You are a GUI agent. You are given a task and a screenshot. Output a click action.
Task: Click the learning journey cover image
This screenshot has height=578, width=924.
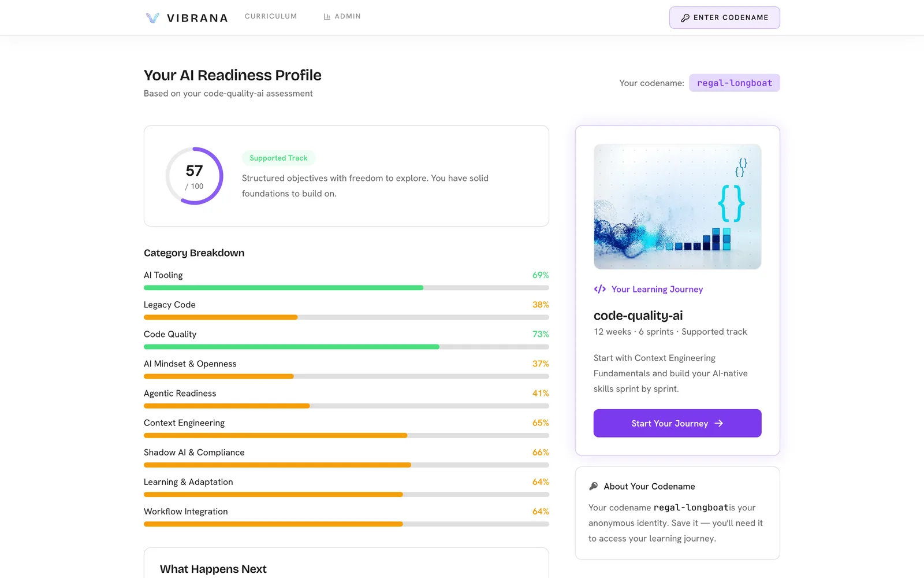pos(677,206)
